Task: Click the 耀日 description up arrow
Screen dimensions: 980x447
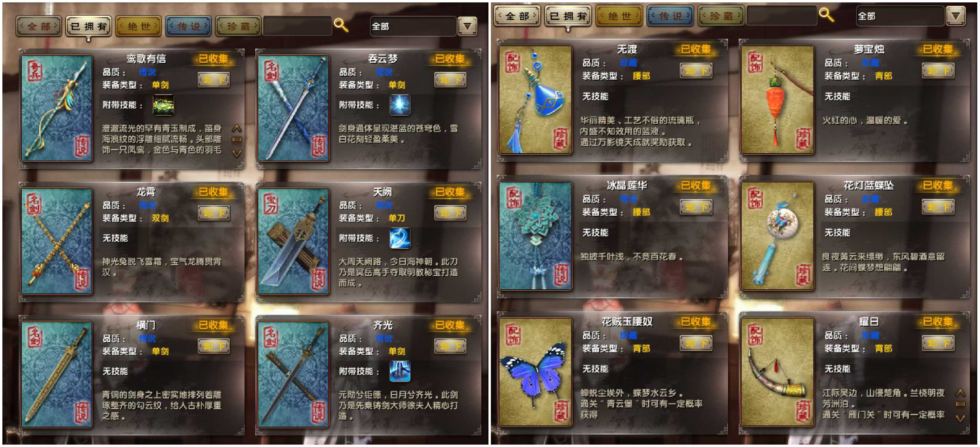Action: tap(960, 393)
